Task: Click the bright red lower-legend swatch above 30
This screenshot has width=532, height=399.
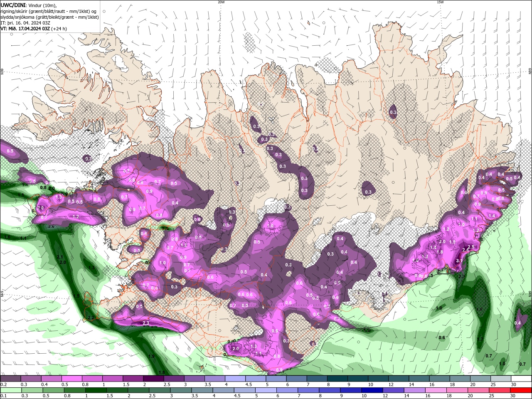Action: tap(521, 390)
